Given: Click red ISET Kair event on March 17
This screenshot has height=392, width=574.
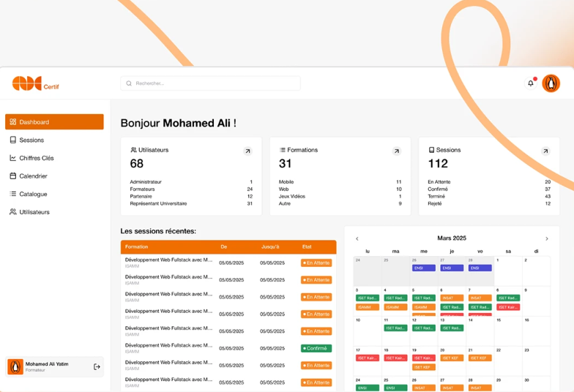Looking at the screenshot, I should 368,358.
